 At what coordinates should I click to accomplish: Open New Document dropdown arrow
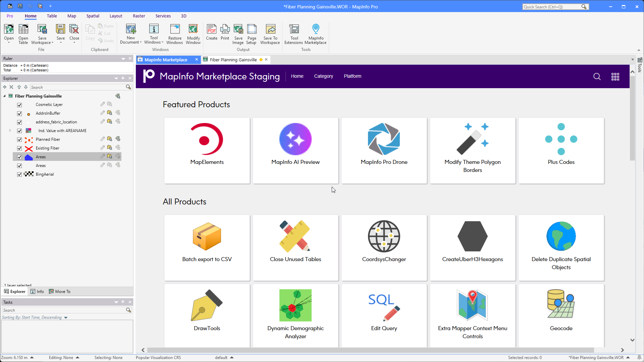tap(141, 43)
